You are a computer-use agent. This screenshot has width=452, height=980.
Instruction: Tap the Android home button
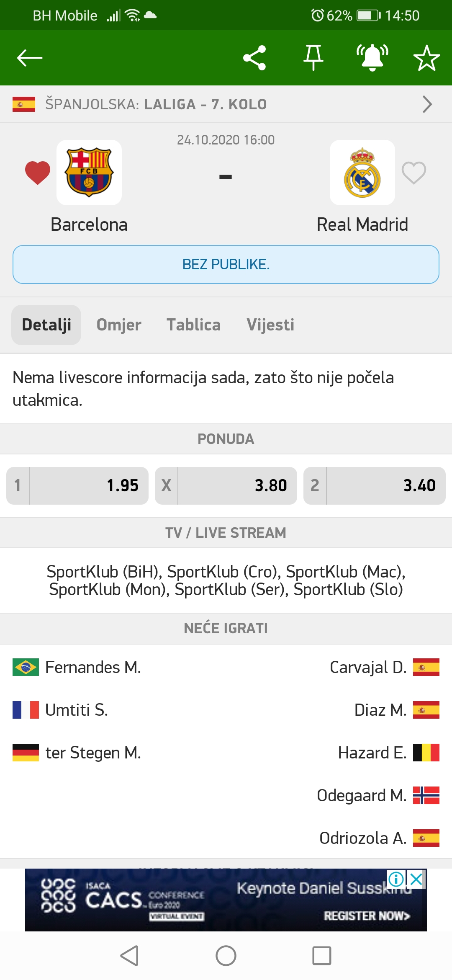226,956
